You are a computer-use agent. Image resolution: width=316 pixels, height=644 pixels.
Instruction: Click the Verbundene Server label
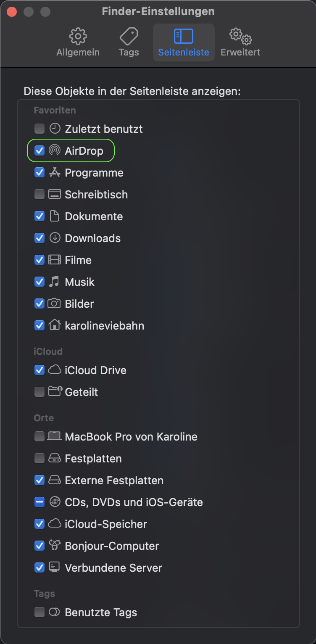pyautogui.click(x=113, y=568)
